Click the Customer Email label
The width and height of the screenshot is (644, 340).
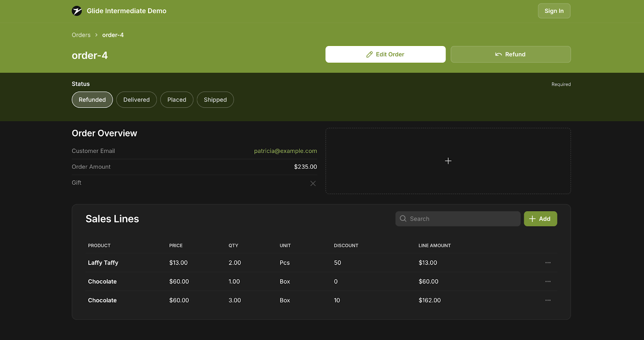click(93, 151)
